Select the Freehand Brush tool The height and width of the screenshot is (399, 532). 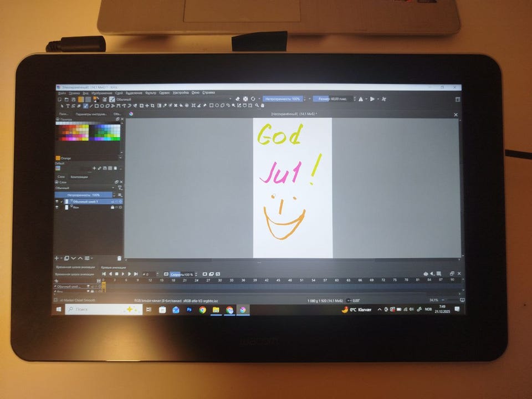[85, 106]
